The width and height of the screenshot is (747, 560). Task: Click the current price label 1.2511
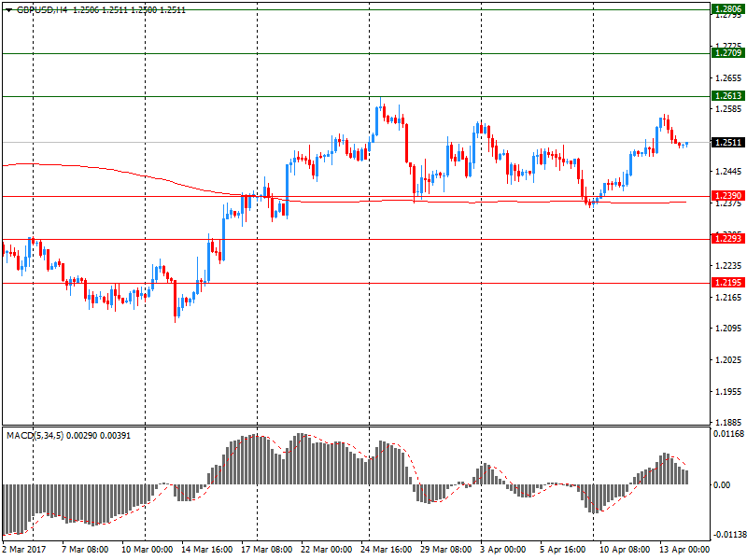click(728, 143)
